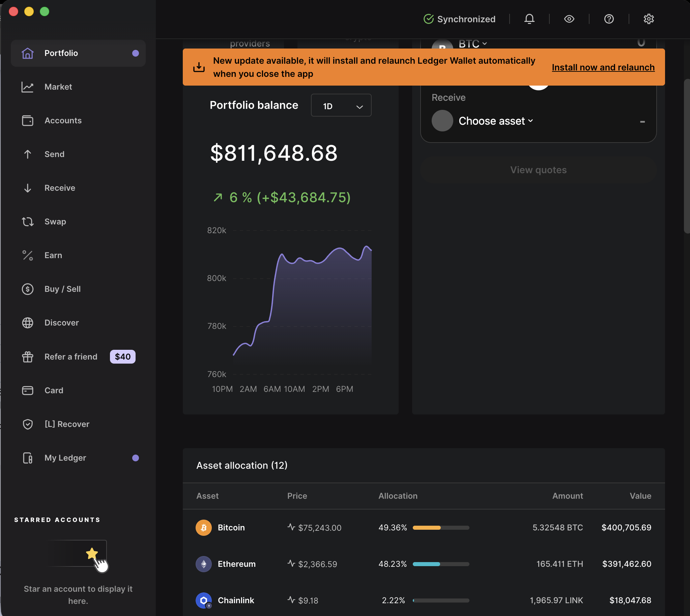This screenshot has width=690, height=616.
Task: Click the Bitcoin allocation progress bar
Action: 440,528
